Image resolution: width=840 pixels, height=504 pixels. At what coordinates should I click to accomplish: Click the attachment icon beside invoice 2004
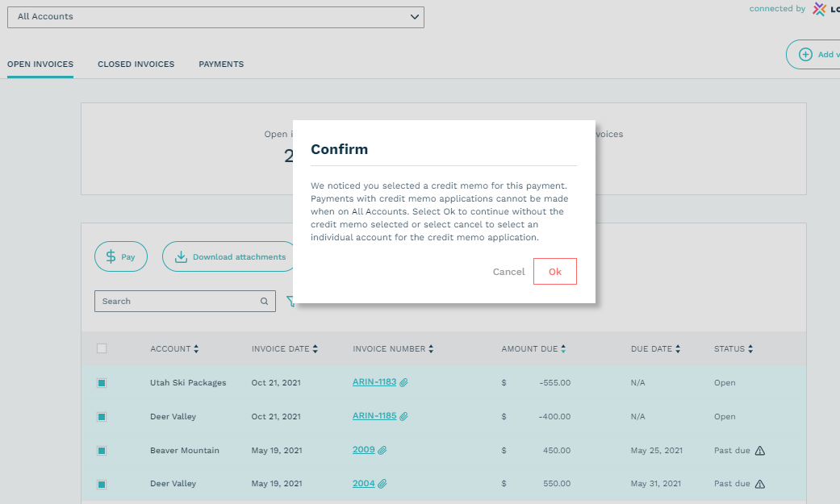(382, 484)
